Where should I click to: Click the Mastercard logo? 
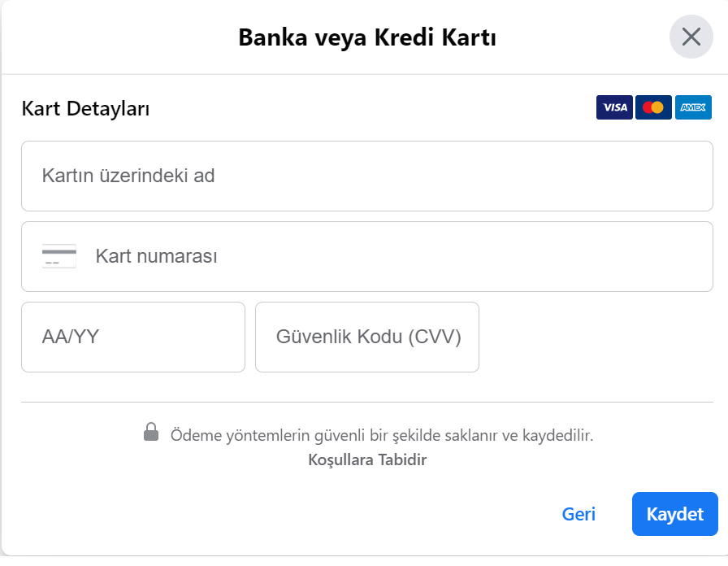click(x=653, y=107)
